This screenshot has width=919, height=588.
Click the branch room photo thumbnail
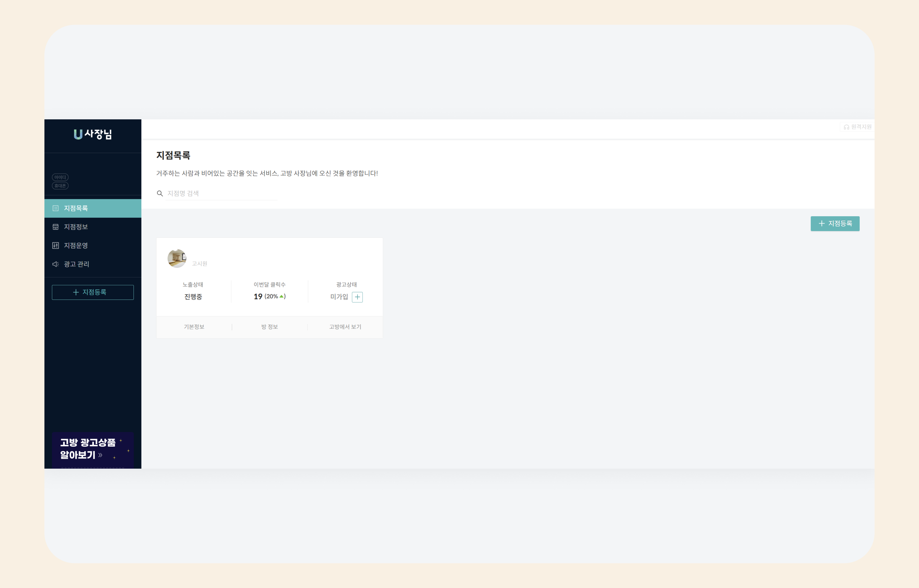tap(177, 258)
